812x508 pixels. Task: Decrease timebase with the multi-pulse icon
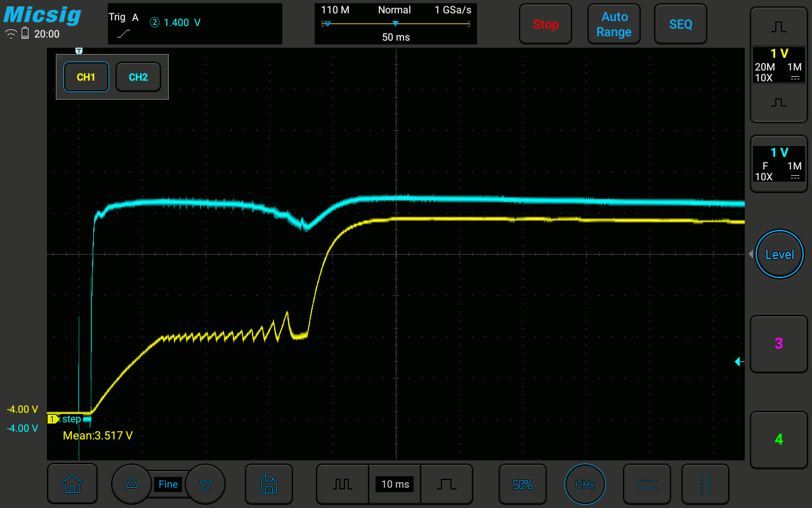point(343,485)
